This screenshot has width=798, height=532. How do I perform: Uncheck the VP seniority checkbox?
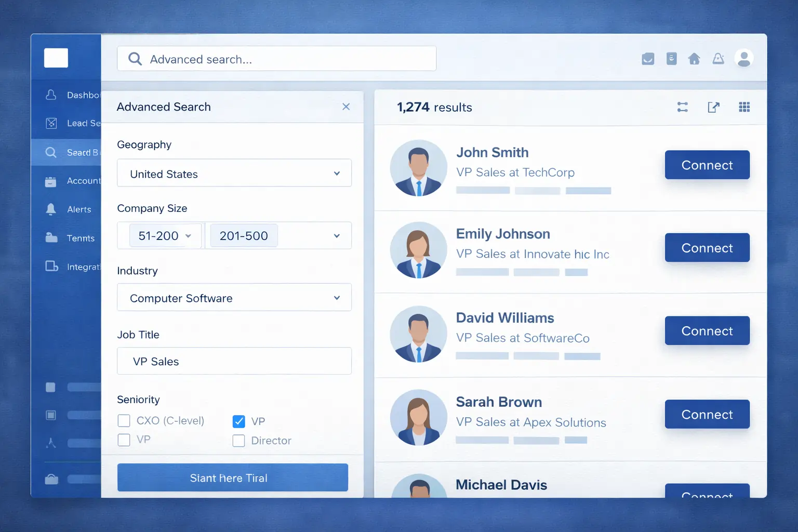coord(238,421)
